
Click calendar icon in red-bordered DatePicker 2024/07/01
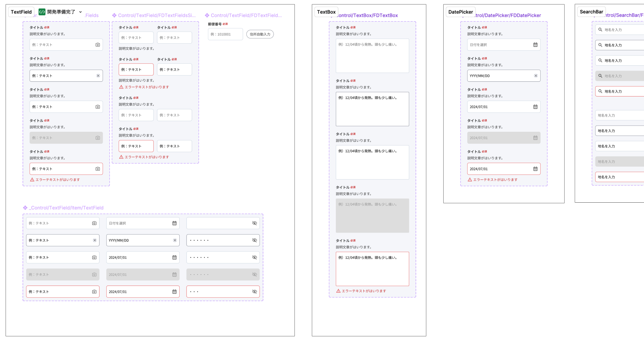point(535,169)
